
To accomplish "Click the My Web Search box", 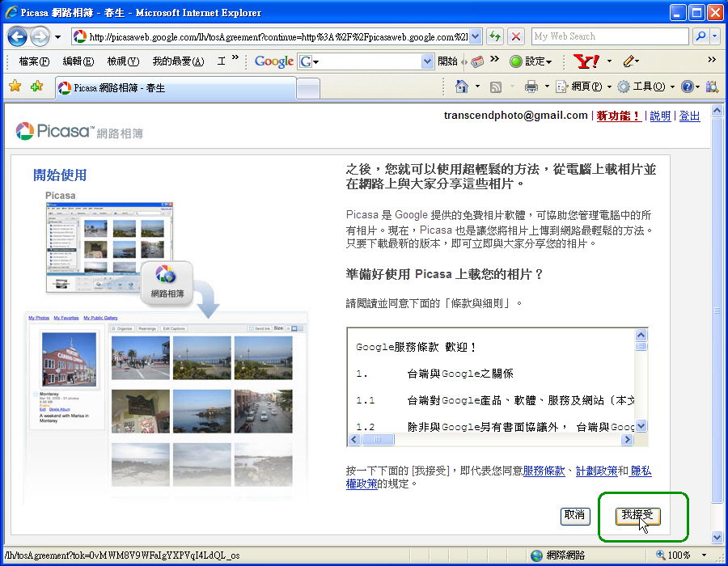I will (x=610, y=36).
